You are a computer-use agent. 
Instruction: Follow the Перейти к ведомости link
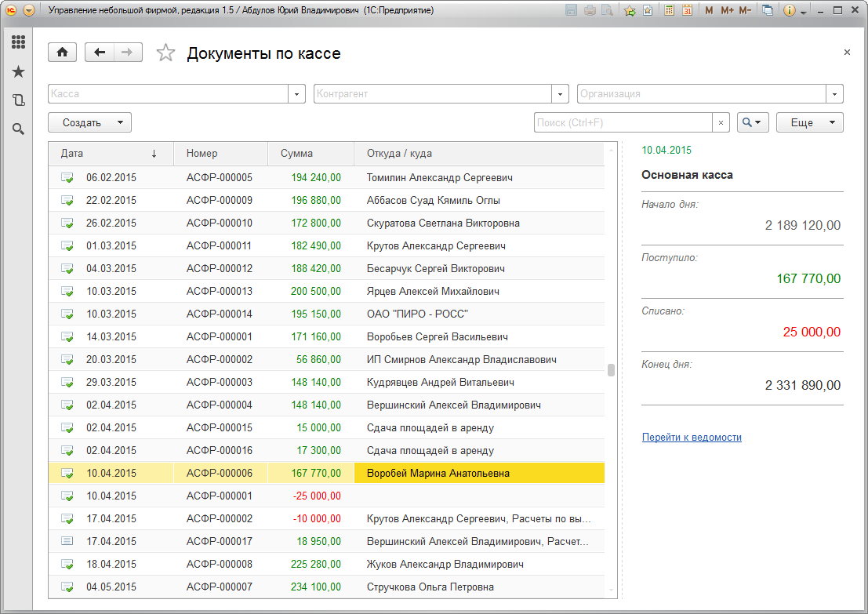(692, 438)
